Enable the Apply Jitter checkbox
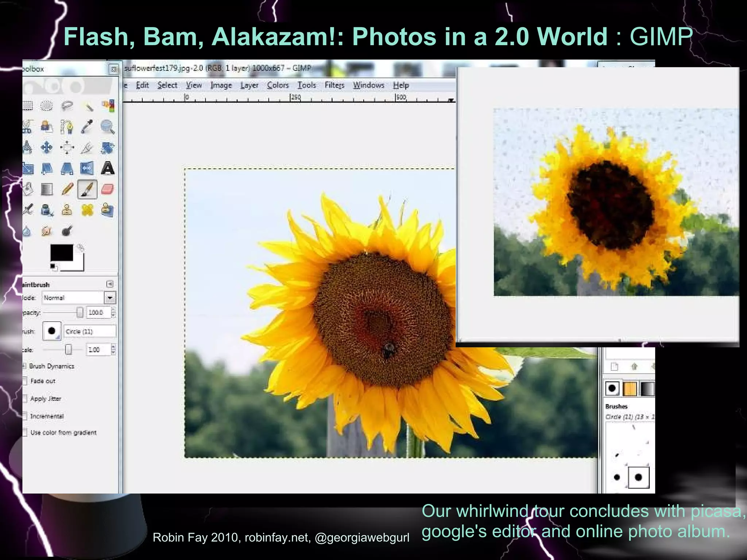 25,398
